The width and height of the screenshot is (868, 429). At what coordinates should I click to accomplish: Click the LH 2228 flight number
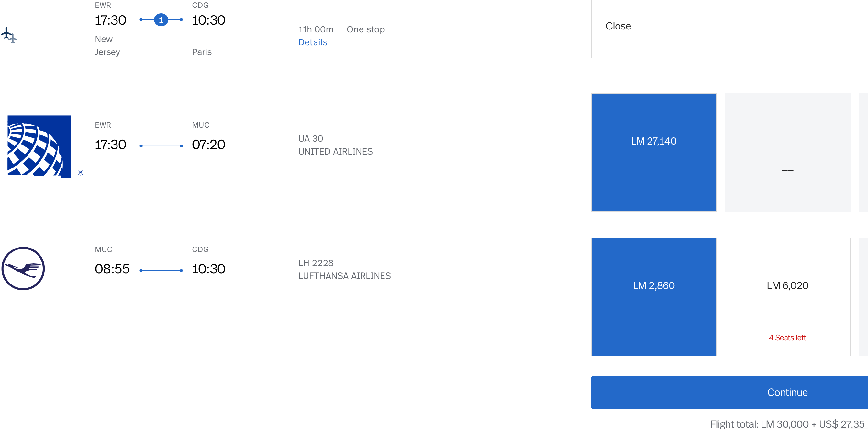coord(316,263)
